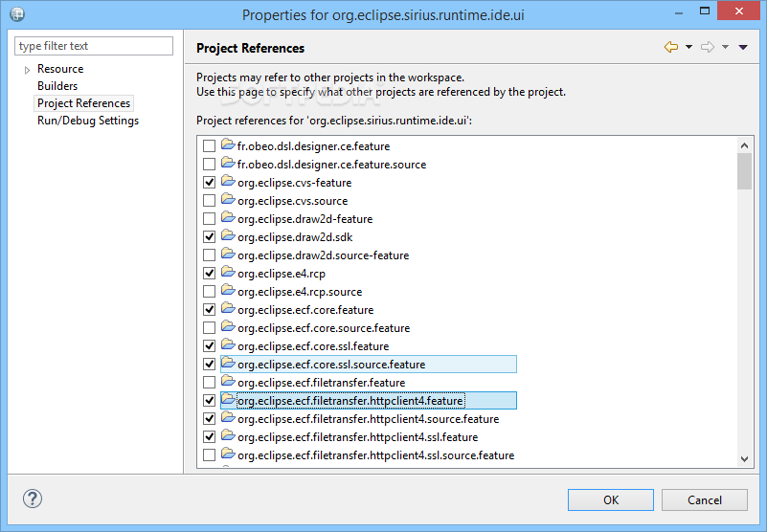Untick the org.eclipse.draw2d.sdk checkbox
This screenshot has width=767, height=532.
click(209, 236)
